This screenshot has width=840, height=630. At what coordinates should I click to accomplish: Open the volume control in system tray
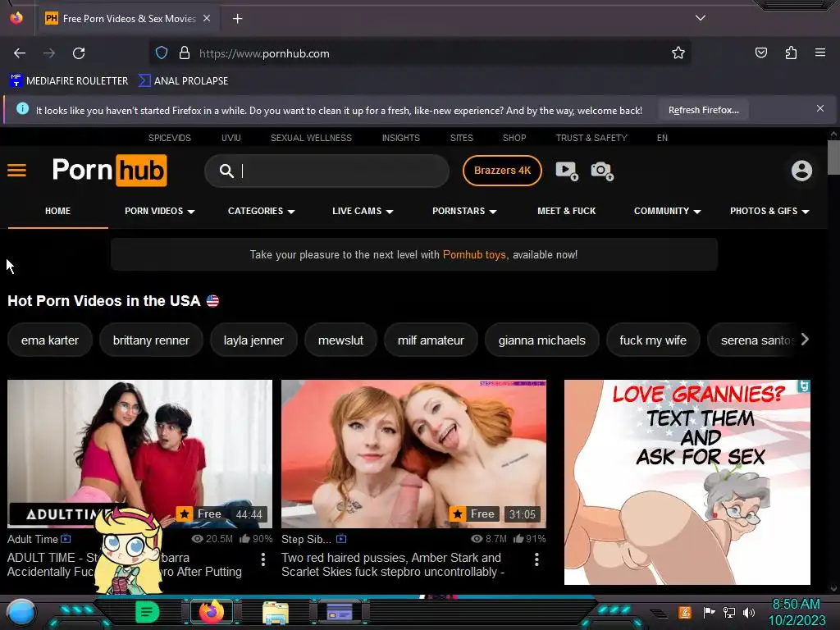(x=750, y=612)
